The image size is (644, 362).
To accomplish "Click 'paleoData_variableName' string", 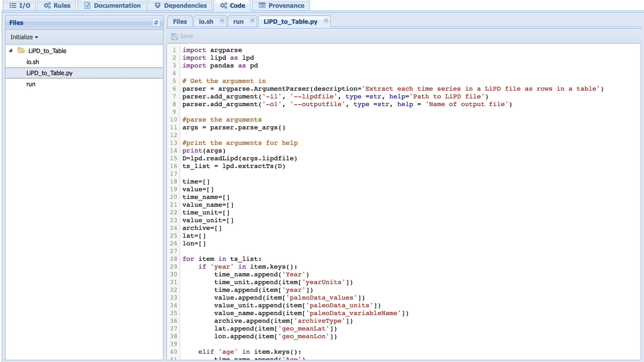I will coord(353,313).
